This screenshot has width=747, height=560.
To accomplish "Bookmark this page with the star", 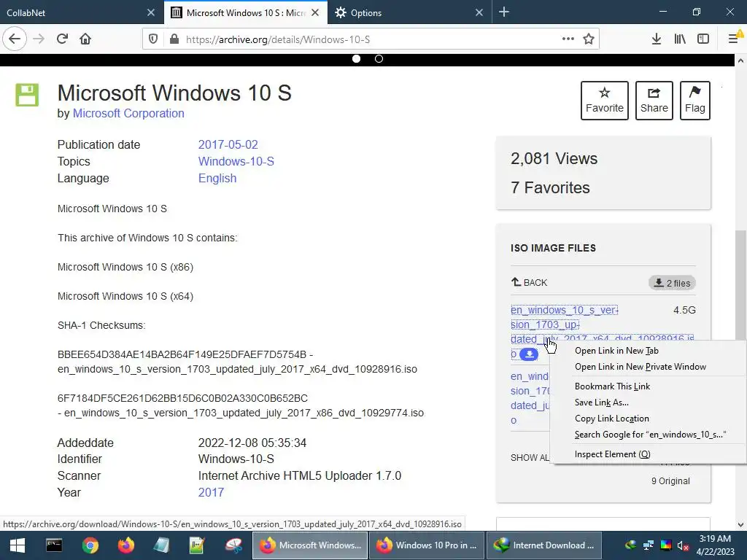I will tap(589, 39).
